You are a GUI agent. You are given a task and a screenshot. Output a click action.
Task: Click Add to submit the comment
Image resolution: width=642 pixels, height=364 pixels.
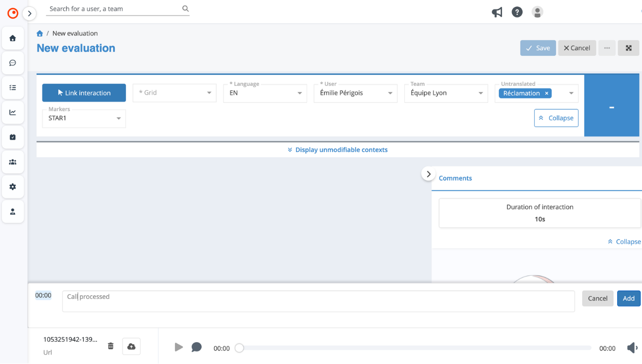click(628, 298)
